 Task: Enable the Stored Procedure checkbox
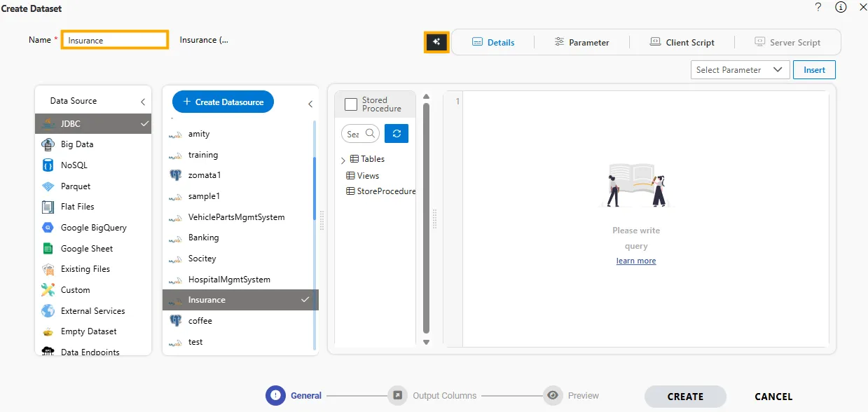click(x=351, y=104)
